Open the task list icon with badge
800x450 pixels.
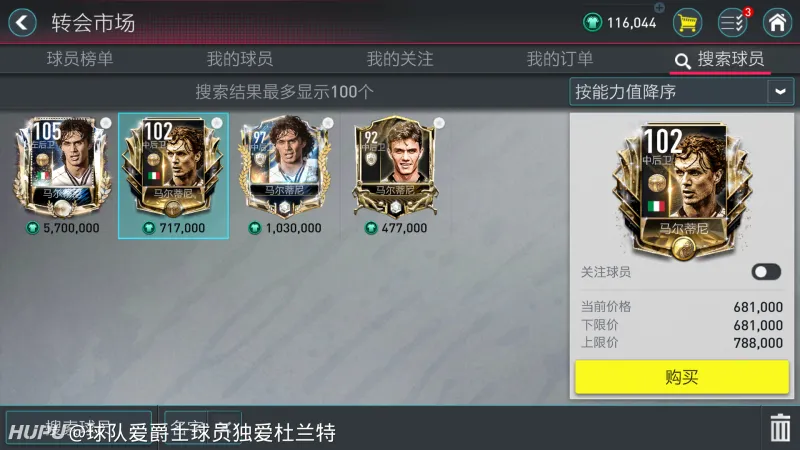733,22
